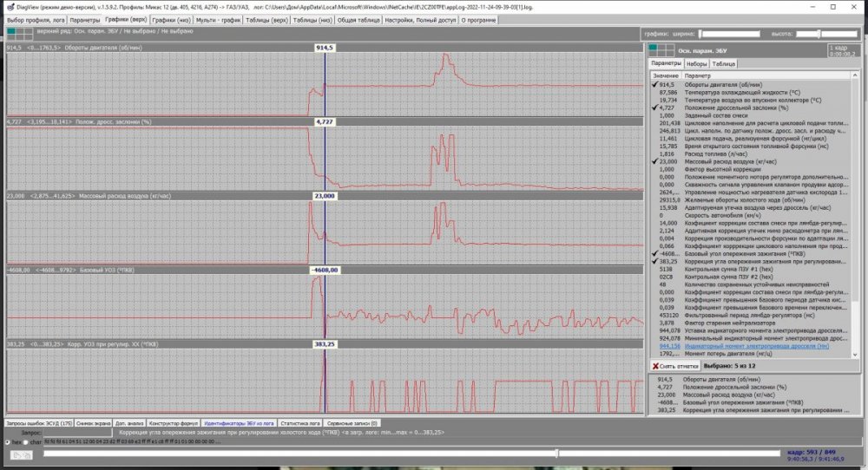Viewport: 868px width, 470px height.
Task: Click the red X icon on 'Снять отметки'
Action: tap(656, 366)
